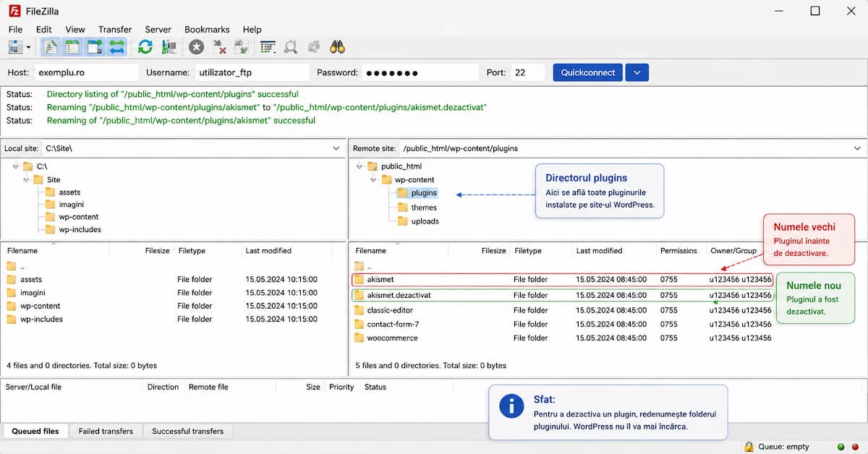The image size is (868, 454).
Task: Open the Site Manager dropdown arrow
Action: tap(29, 47)
